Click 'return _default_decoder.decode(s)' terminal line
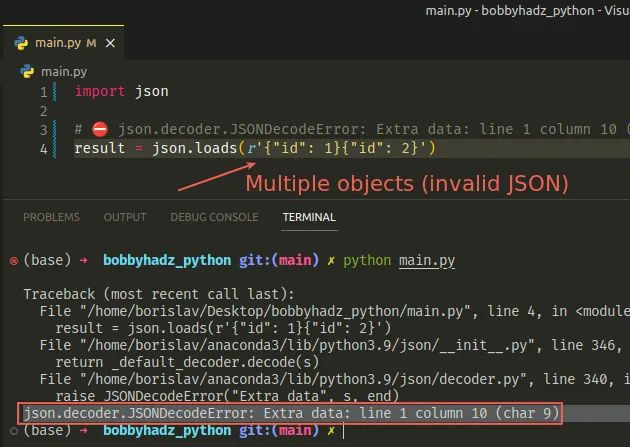 187,362
